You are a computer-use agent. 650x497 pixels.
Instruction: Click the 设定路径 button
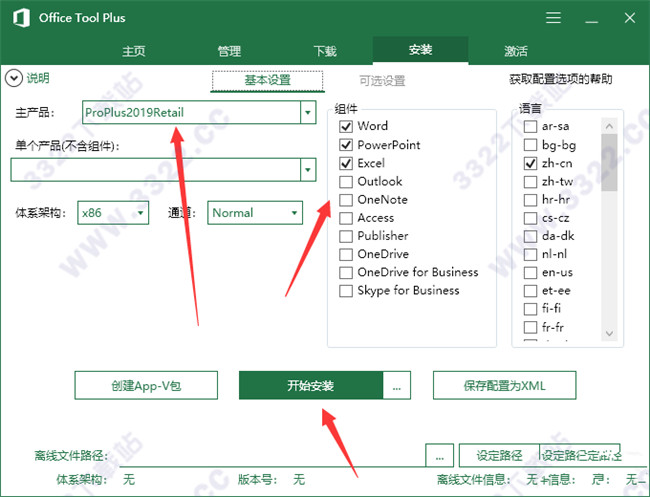(x=499, y=456)
